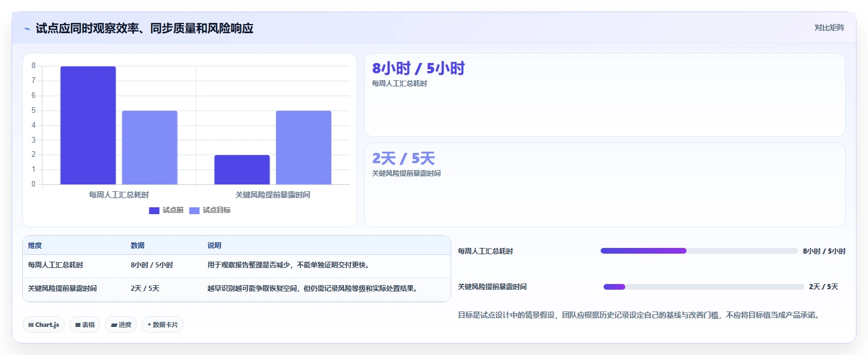Click the footnote starting 目标是试点设计中的情景假设
868x355 pixels.
[639, 315]
